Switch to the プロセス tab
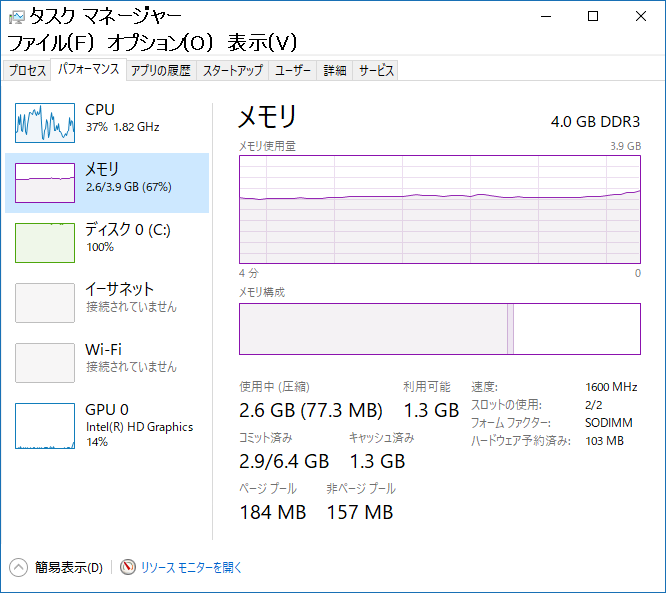 tap(27, 70)
